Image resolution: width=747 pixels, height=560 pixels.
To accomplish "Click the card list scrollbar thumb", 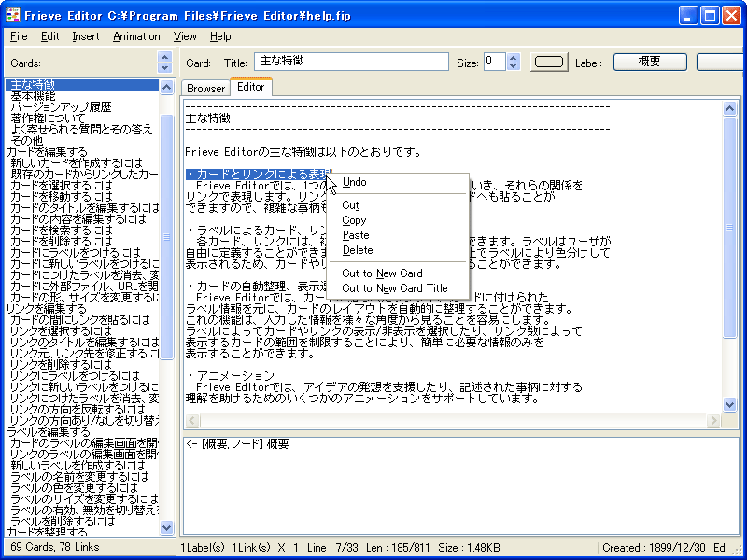I will click(x=167, y=237).
